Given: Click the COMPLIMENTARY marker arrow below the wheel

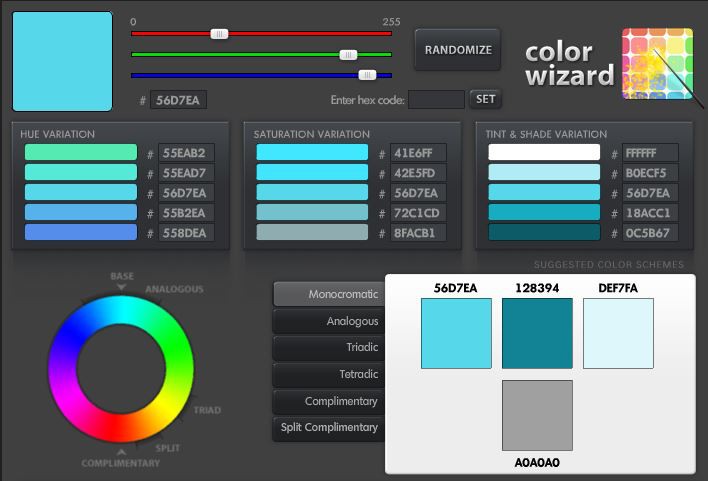Looking at the screenshot, I should (121, 452).
